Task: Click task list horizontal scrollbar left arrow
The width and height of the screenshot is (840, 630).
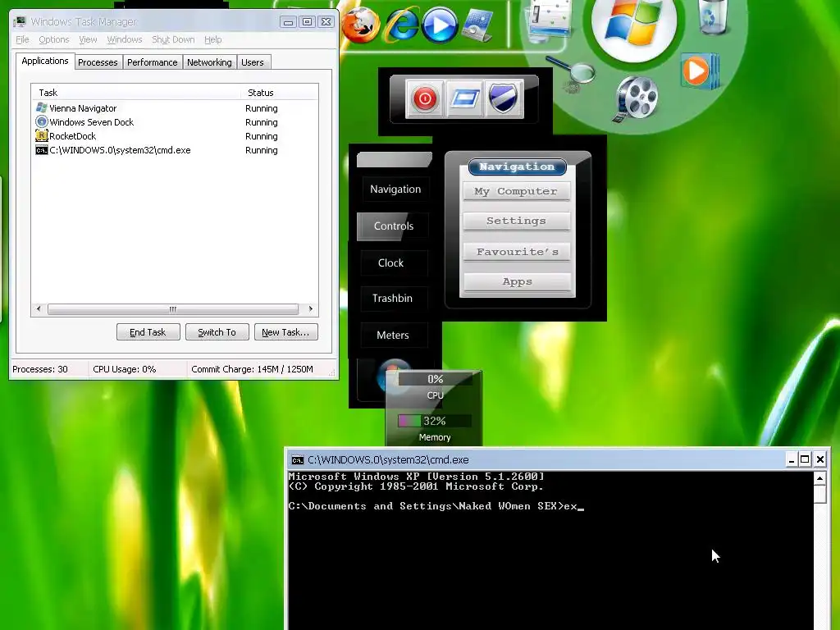Action: tap(39, 309)
